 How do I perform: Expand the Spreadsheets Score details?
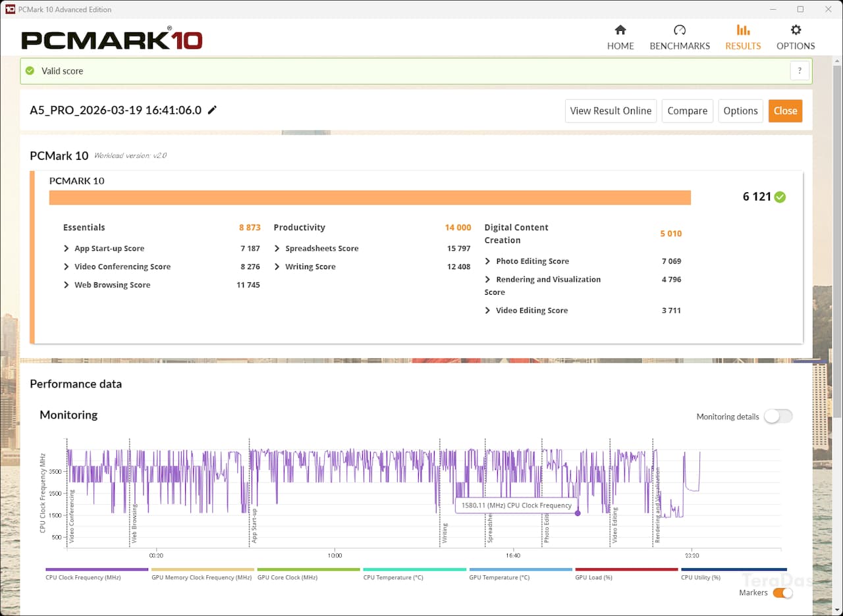(277, 249)
